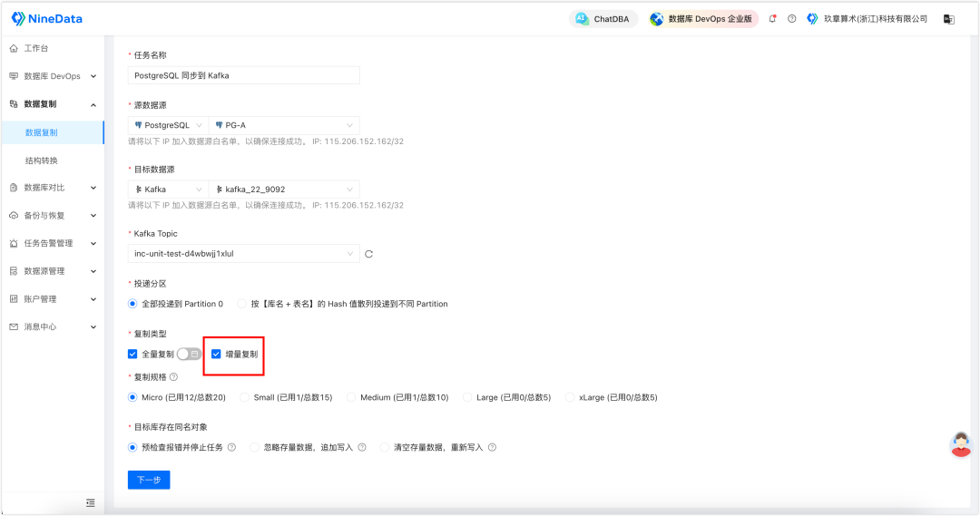Open the customer service avatar chat
The width and height of the screenshot is (980, 516).
click(x=961, y=444)
